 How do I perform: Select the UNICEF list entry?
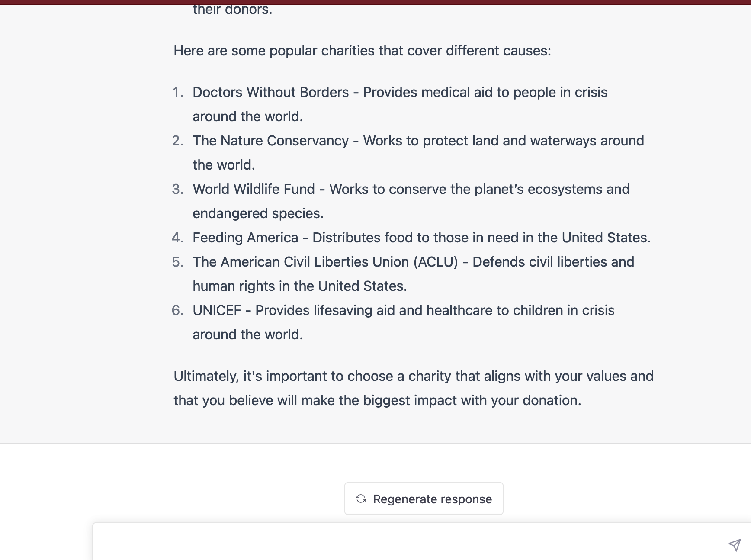217,310
